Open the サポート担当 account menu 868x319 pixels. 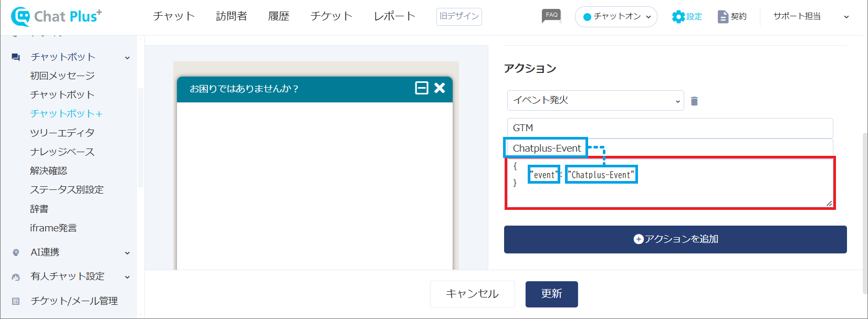[811, 16]
